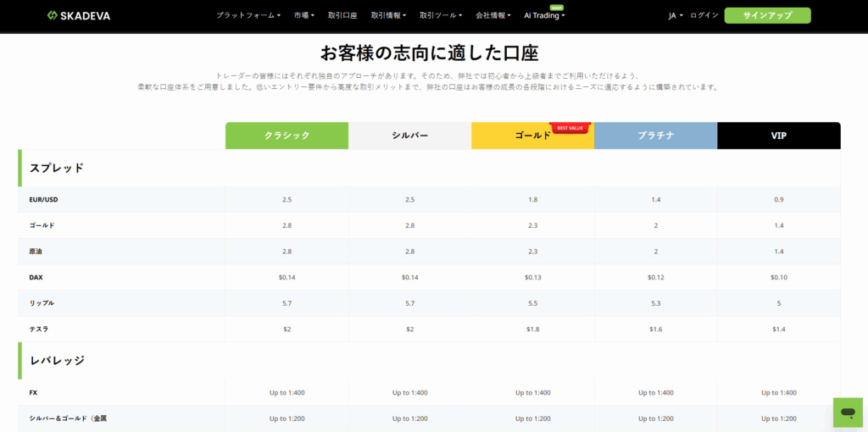Open the Ai Trading menu
Screen dimensions: 868x432
pos(543,15)
